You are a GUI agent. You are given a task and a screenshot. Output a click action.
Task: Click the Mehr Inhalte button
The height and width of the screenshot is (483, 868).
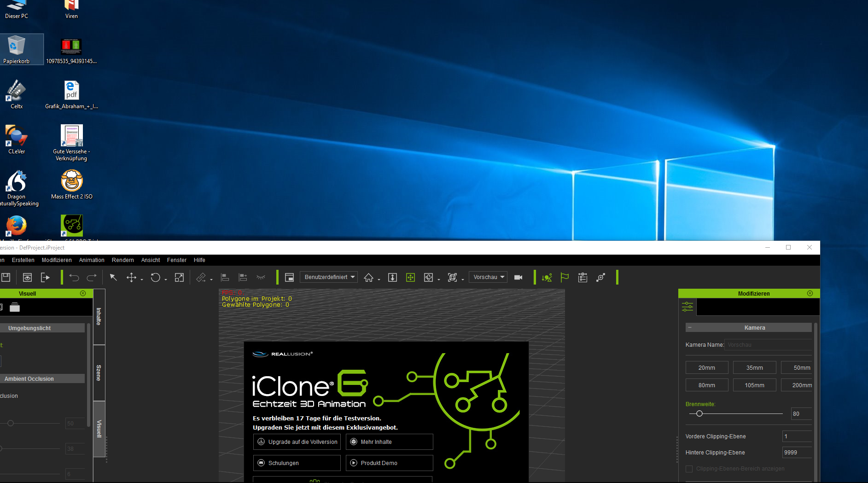point(390,442)
